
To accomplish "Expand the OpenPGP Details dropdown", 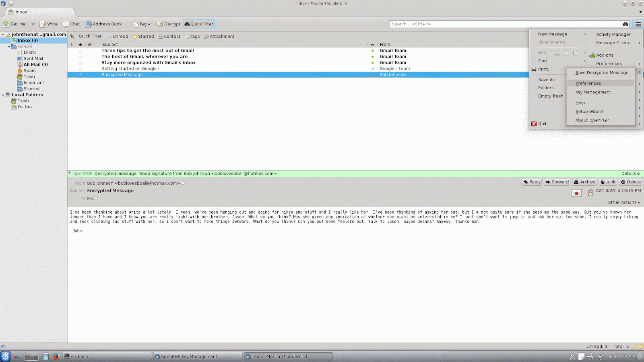I will tap(630, 174).
